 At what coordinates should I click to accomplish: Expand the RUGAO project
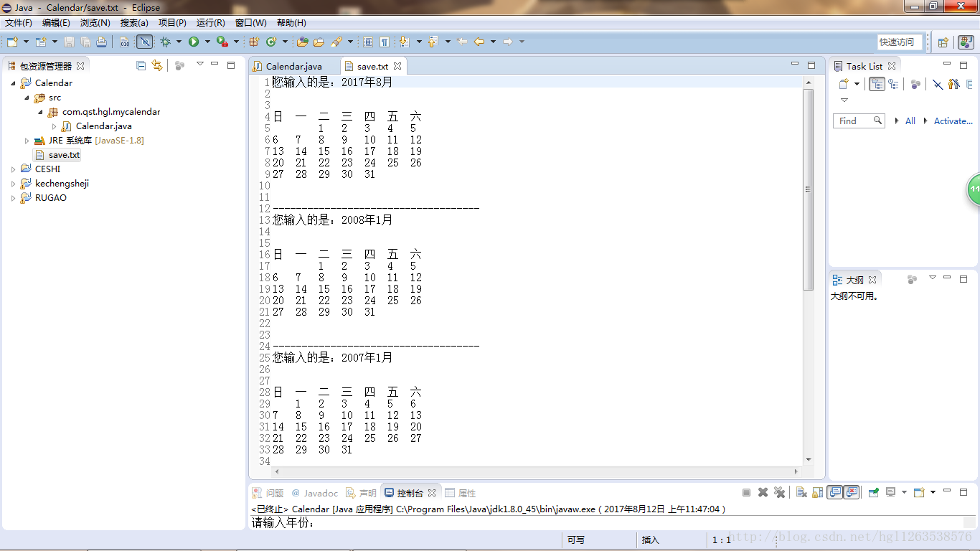coord(13,198)
